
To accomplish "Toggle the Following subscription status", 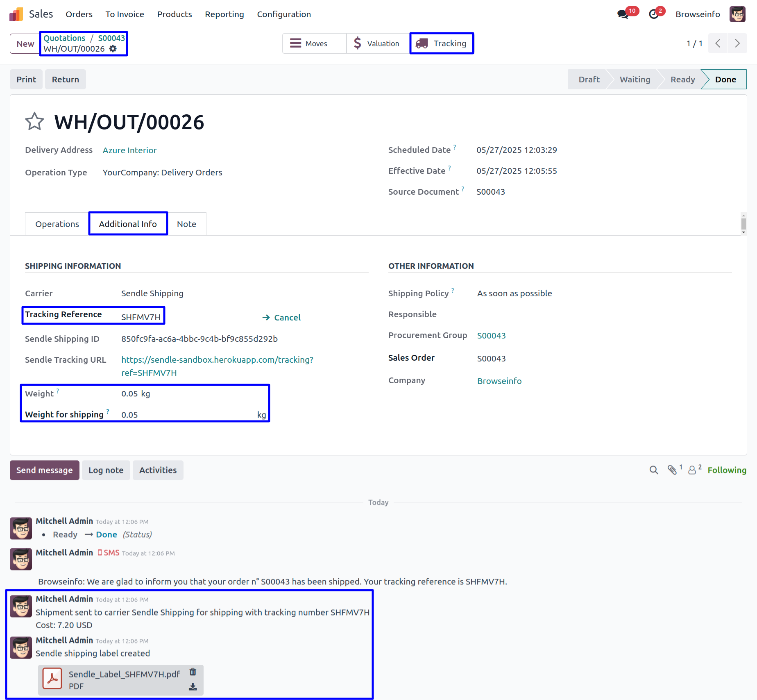I will click(727, 470).
